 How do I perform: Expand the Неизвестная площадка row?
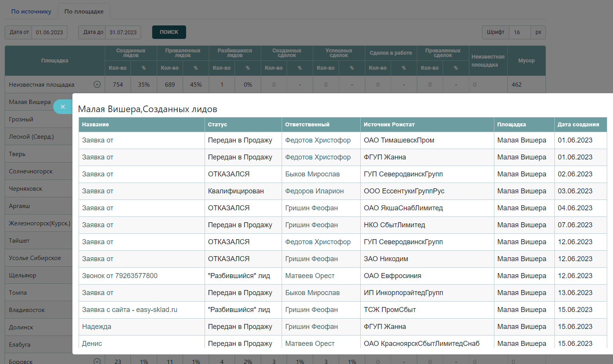pyautogui.click(x=97, y=84)
